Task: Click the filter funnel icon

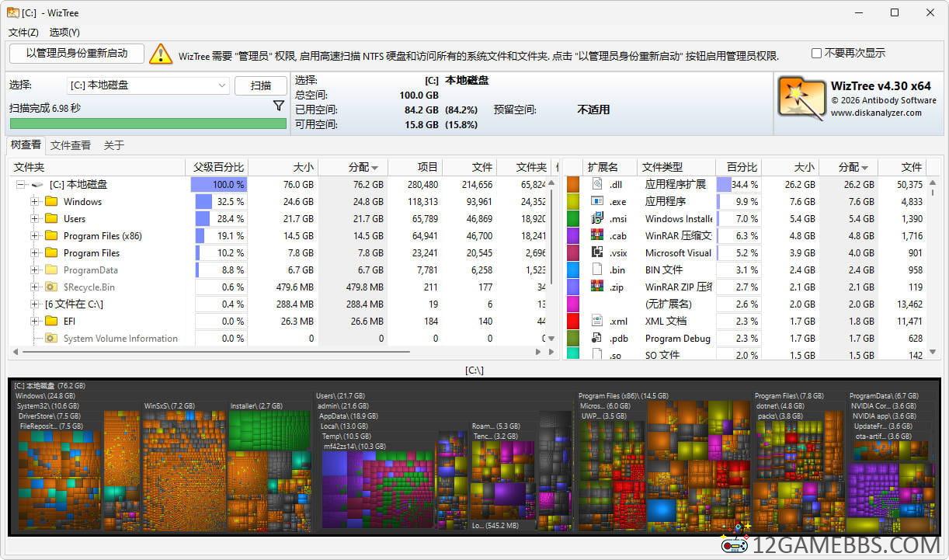Action: pos(279,106)
